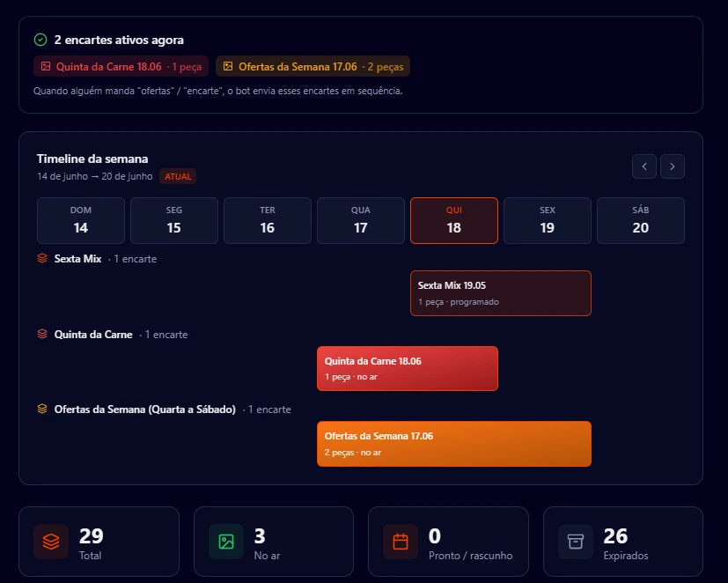
Task: Click '1 encarte' count beside Quinta da Carne
Action: click(166, 335)
